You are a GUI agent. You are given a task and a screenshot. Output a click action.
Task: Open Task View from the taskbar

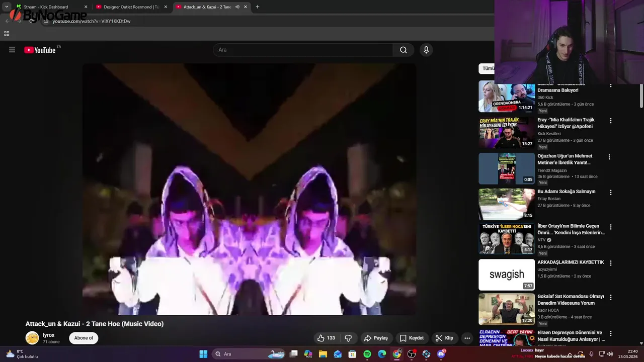[294, 354]
